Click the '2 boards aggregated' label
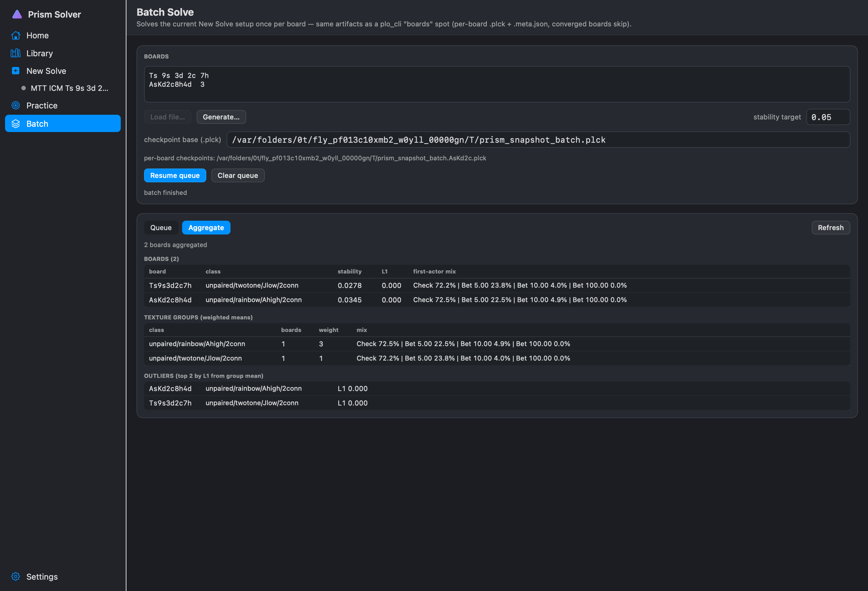The image size is (868, 591). [175, 245]
